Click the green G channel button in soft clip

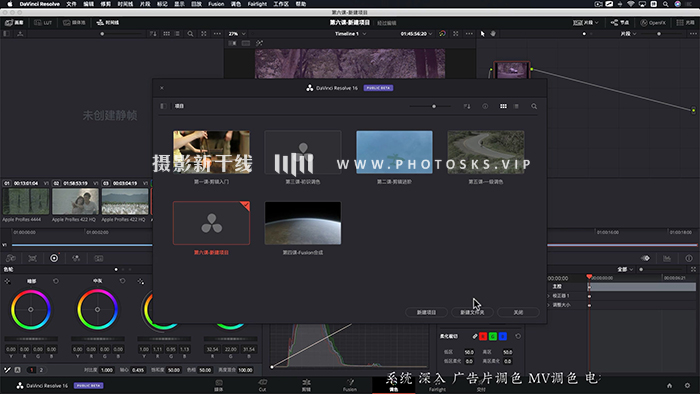pyautogui.click(x=493, y=336)
